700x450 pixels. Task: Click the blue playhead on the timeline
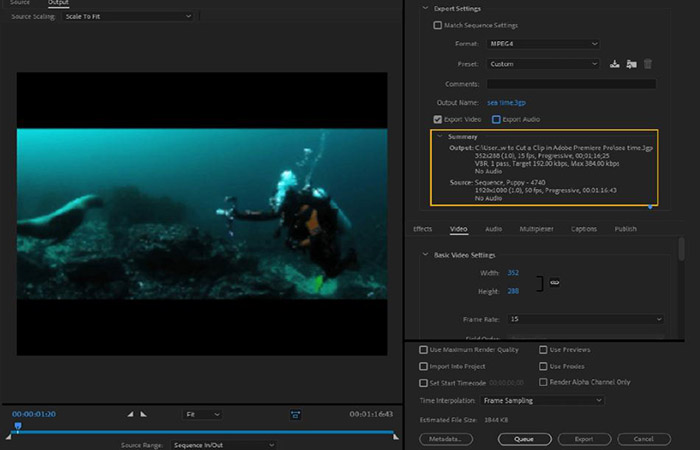(18, 427)
